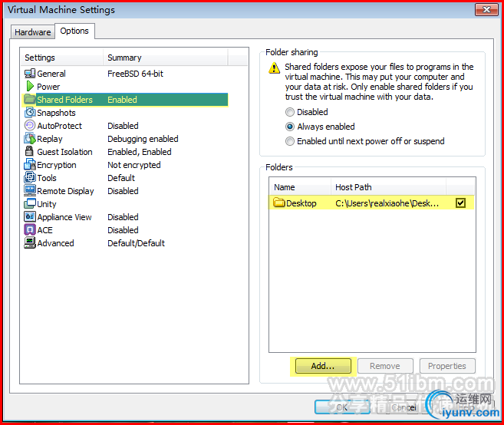Image resolution: width=504 pixels, height=425 pixels.
Task: Close the Virtual Machine Settings window
Action: point(486,10)
